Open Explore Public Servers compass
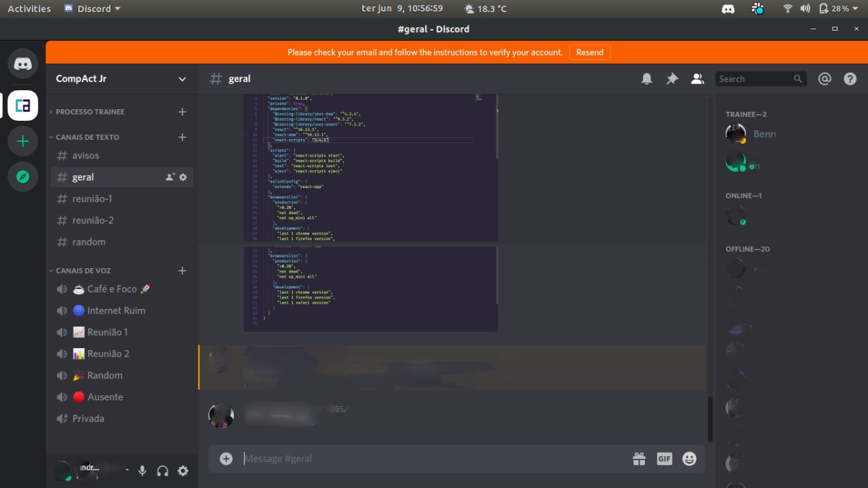 click(22, 176)
